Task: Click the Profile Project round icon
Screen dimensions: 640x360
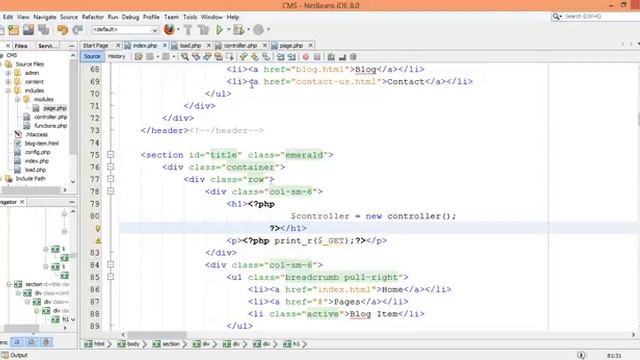Action: coord(258,29)
